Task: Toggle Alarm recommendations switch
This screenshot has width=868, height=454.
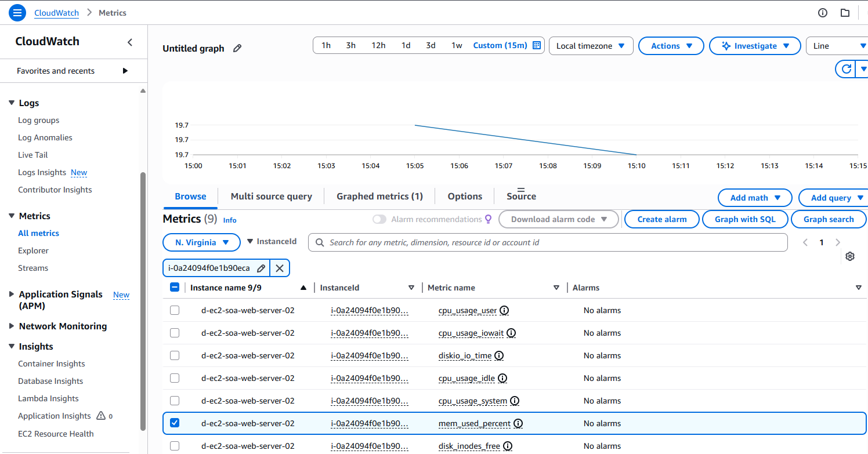Action: [x=379, y=219]
